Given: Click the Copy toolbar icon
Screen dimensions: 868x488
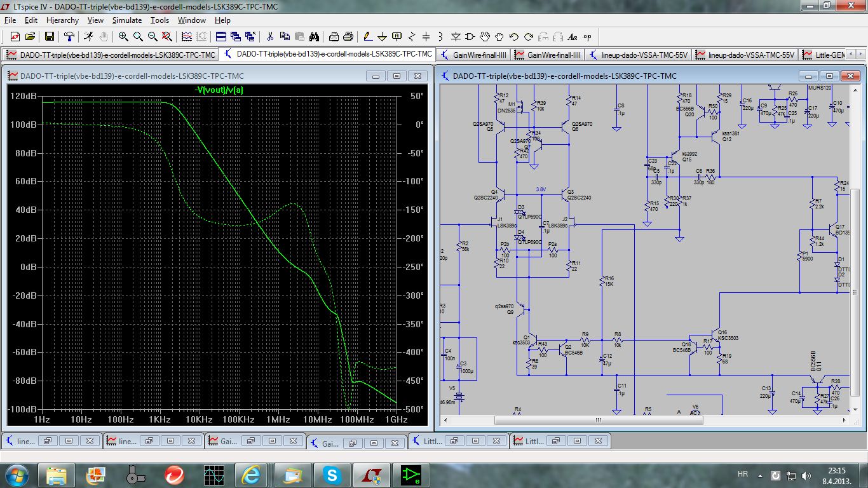Looking at the screenshot, I should click(285, 37).
